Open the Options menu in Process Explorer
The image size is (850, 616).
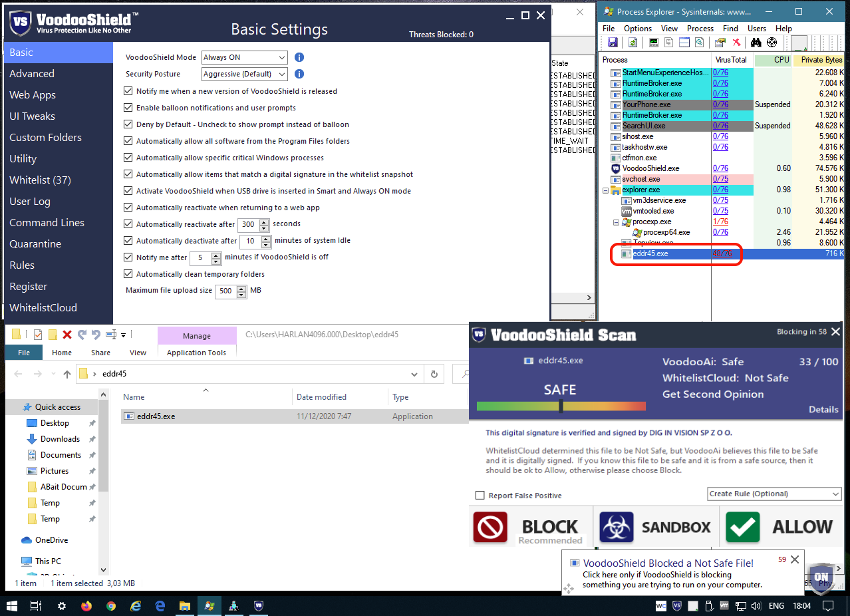(x=638, y=29)
